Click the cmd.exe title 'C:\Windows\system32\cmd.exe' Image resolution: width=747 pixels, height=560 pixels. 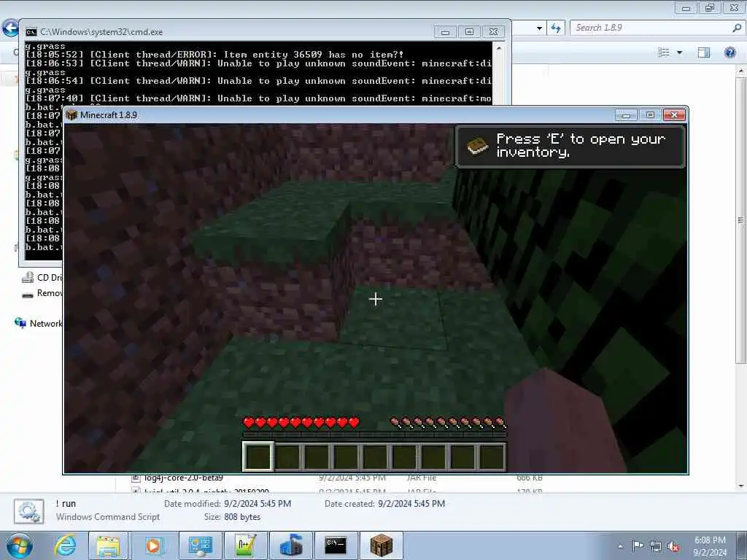click(101, 32)
